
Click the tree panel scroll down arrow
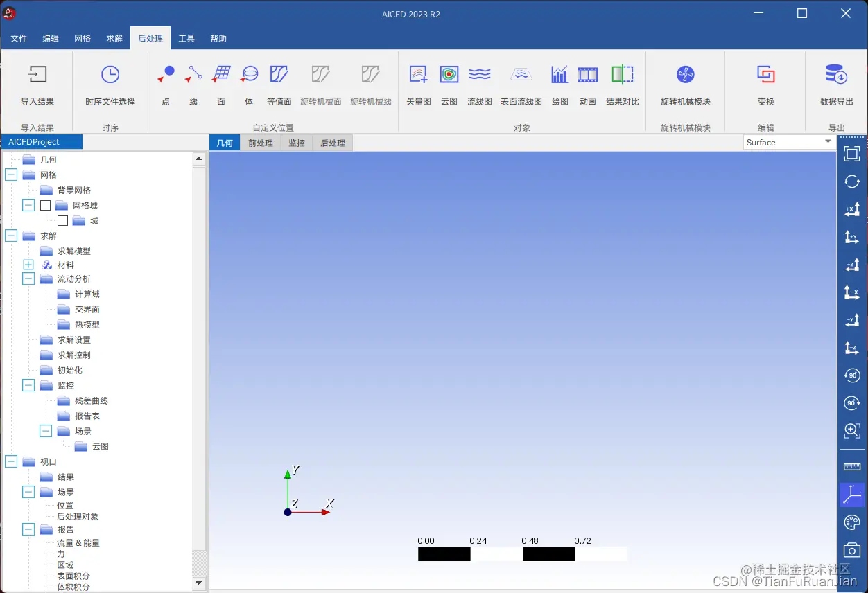(199, 583)
